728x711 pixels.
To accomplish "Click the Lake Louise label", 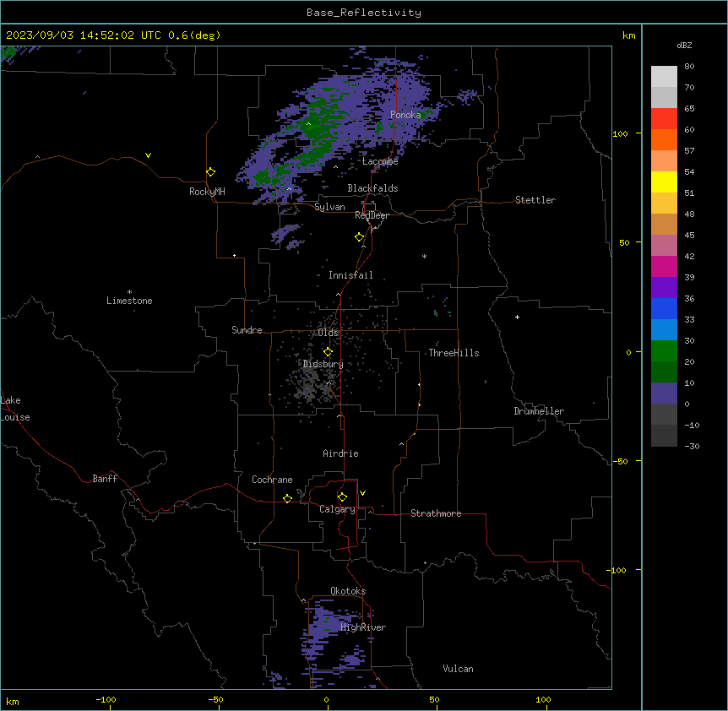I will 15,409.
